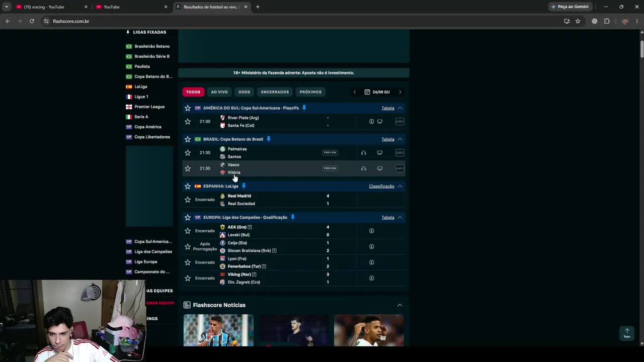The height and width of the screenshot is (362, 644).
Task: Switch to the AO VIVO tab
Action: click(x=219, y=92)
